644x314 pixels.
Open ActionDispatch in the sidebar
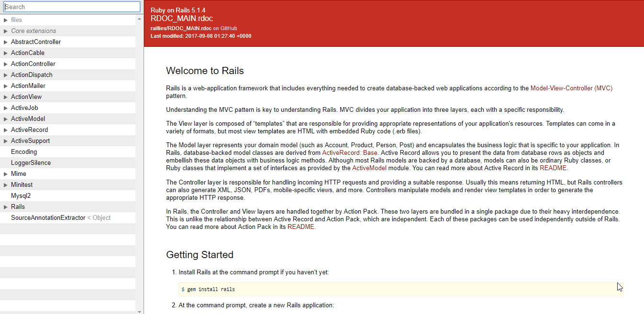pos(32,75)
